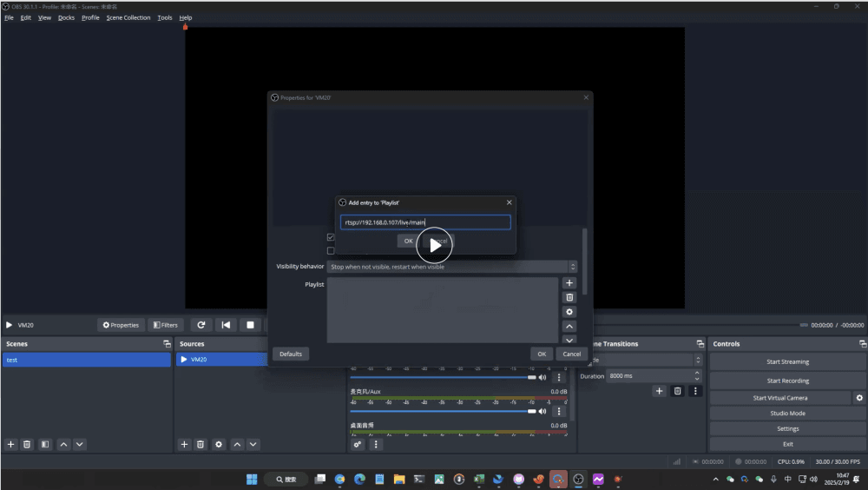Open Excel from the taskbar
The height and width of the screenshot is (490, 868).
[479, 479]
